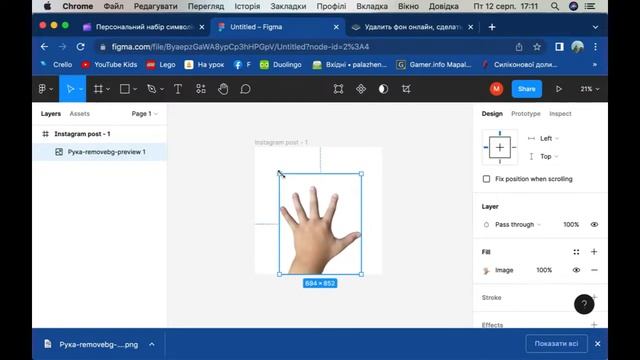Click the Chrome share page icon
Image resolution: width=640 pixels, height=360 pixels.
pyautogui.click(x=519, y=47)
